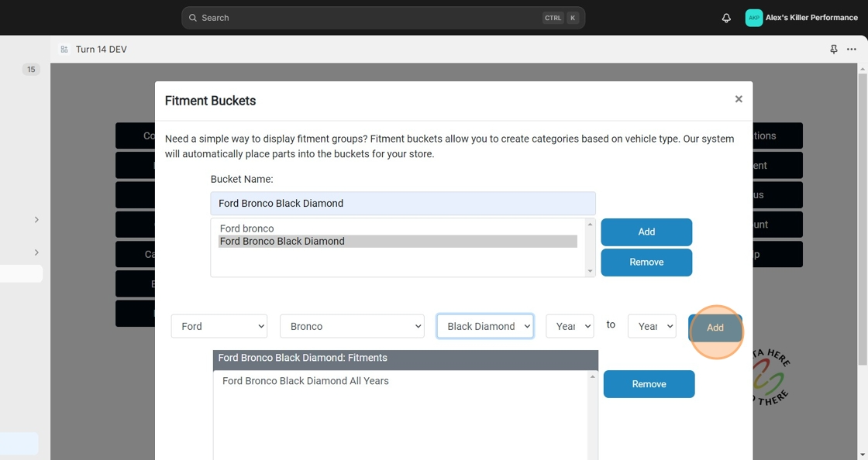The image size is (868, 460).
Task: Open the Ford make dropdown
Action: (219, 326)
